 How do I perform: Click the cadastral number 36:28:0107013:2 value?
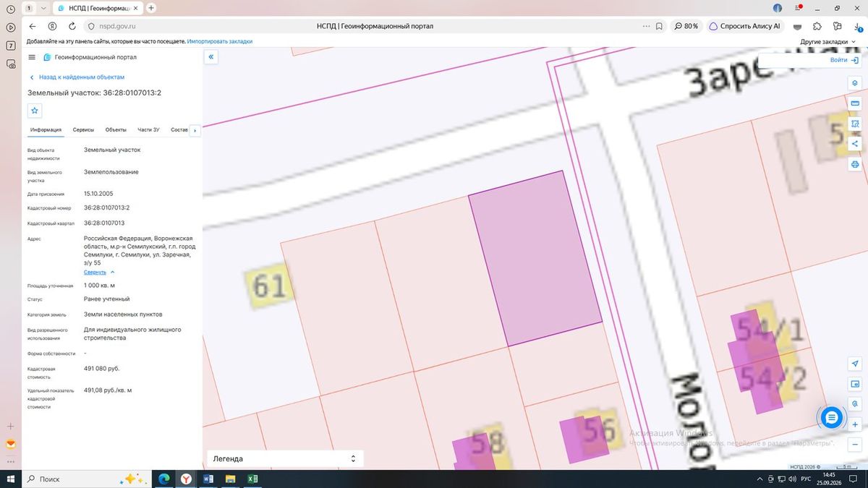pos(107,208)
